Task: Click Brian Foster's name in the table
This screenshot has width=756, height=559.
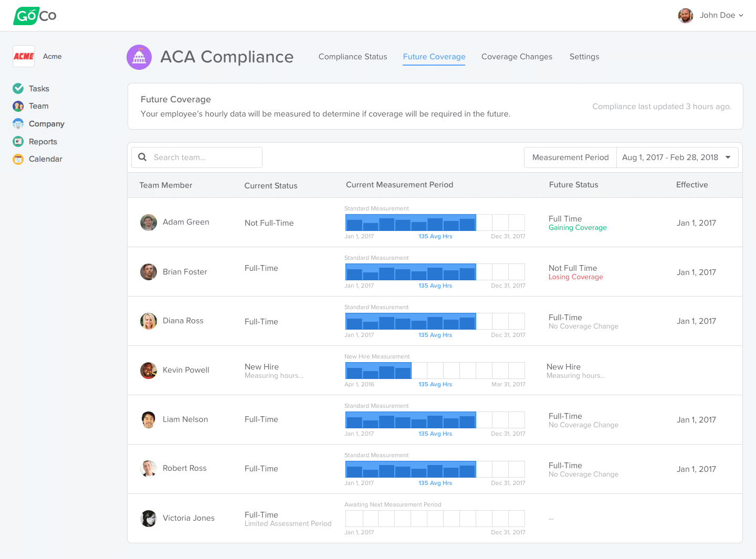Action: pos(185,272)
